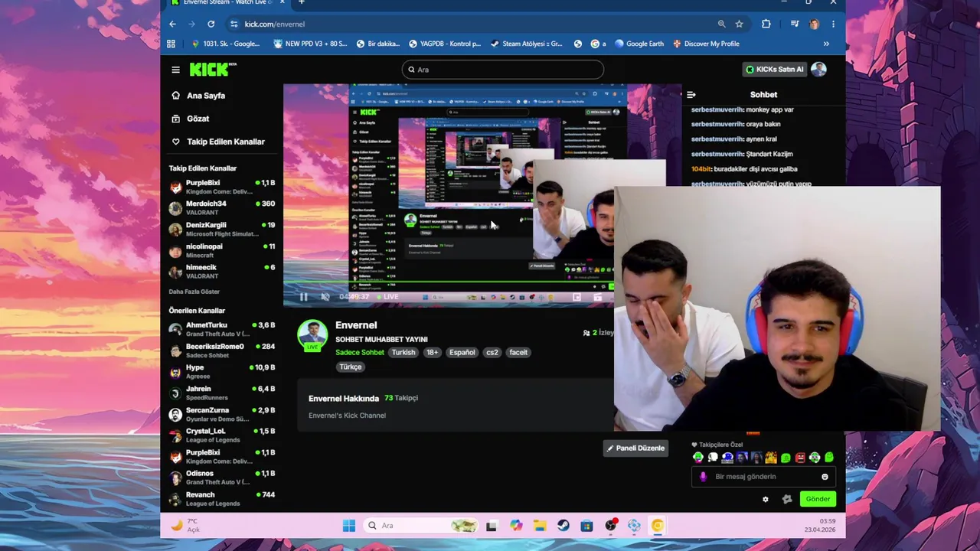Open File Explorer from the taskbar
Screen dimensions: 980x551
pos(540,525)
